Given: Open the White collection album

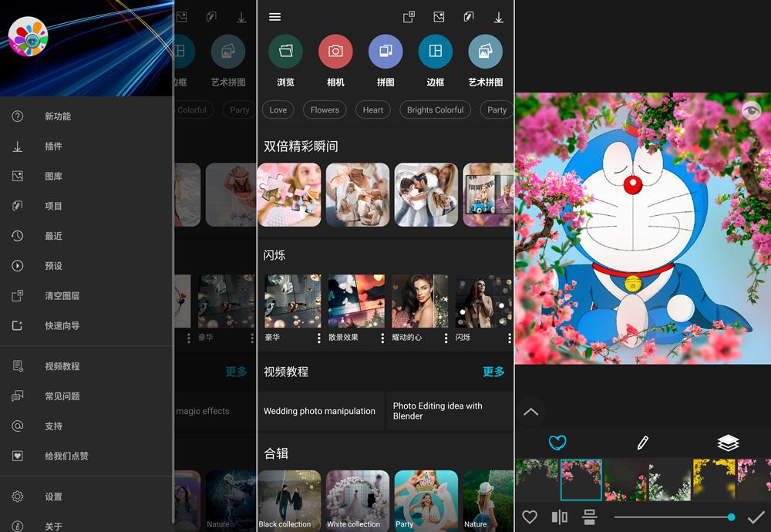Looking at the screenshot, I should 358,500.
